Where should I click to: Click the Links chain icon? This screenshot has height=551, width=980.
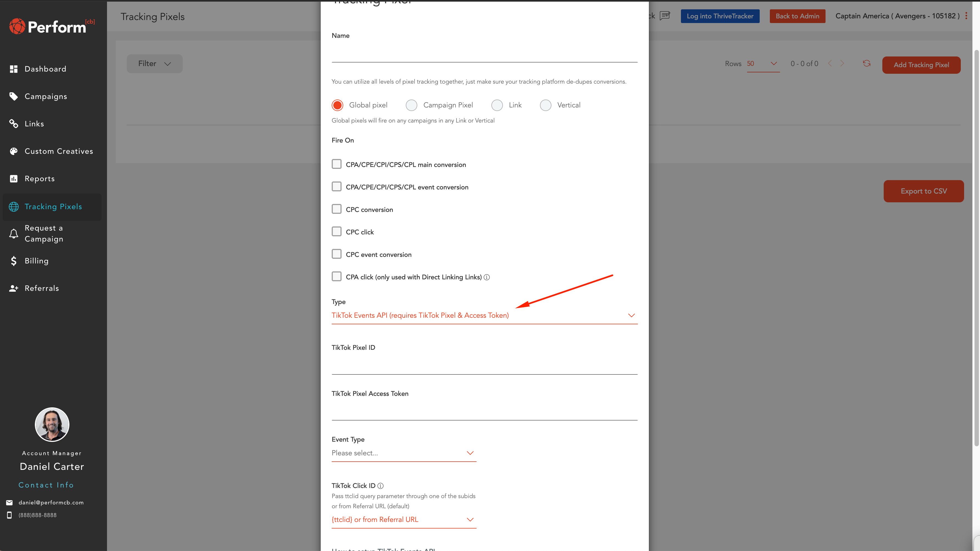click(x=14, y=124)
